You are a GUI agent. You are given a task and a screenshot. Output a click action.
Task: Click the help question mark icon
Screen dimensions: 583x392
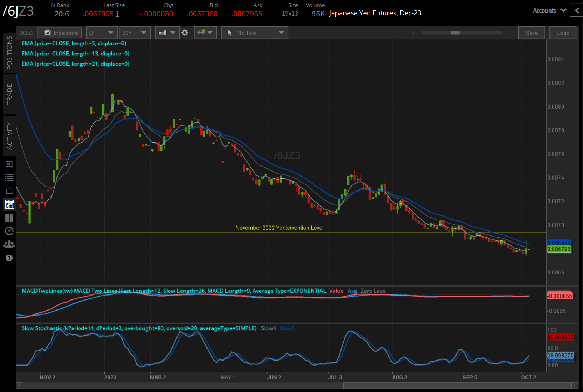9,258
